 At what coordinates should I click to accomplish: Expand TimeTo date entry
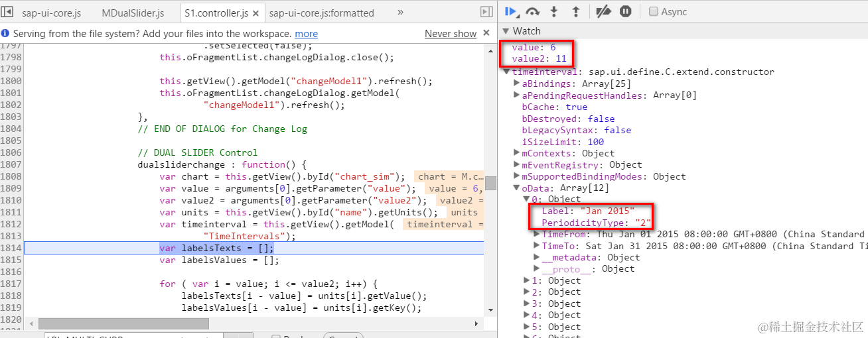[x=537, y=246]
